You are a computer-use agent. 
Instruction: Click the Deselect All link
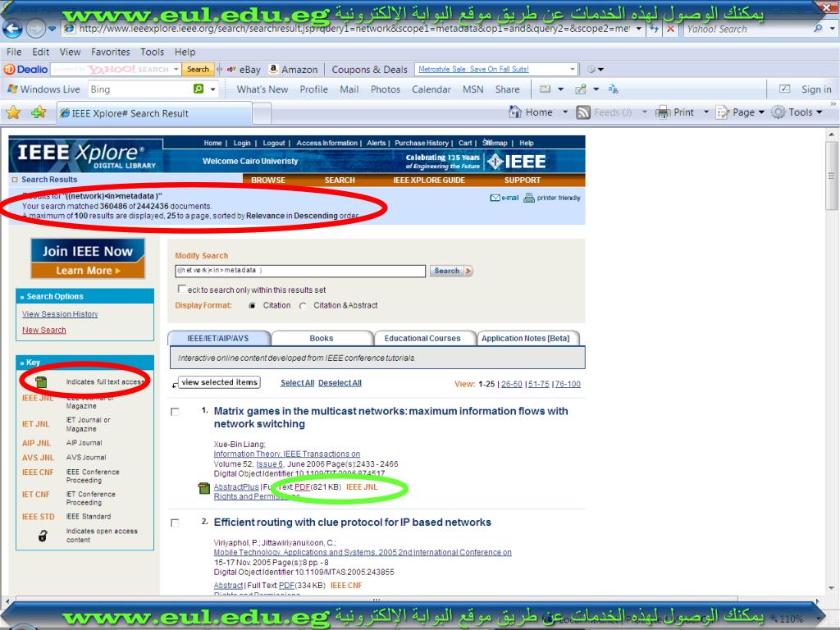pyautogui.click(x=340, y=383)
